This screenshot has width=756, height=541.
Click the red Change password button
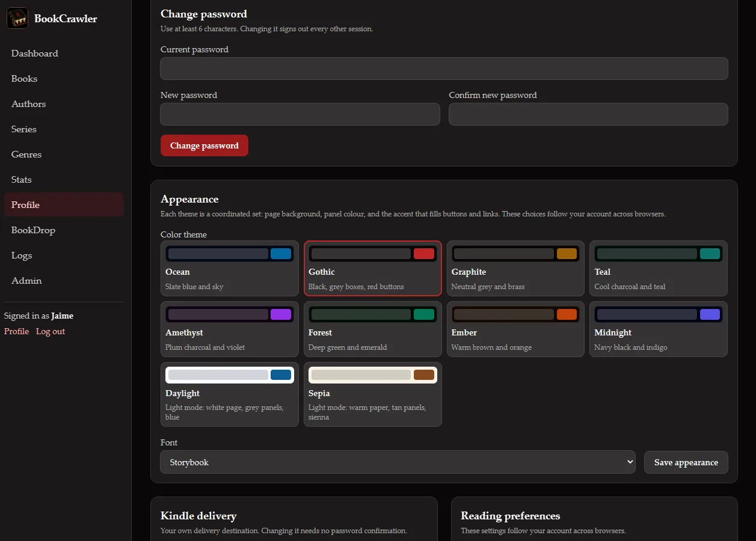click(x=204, y=145)
